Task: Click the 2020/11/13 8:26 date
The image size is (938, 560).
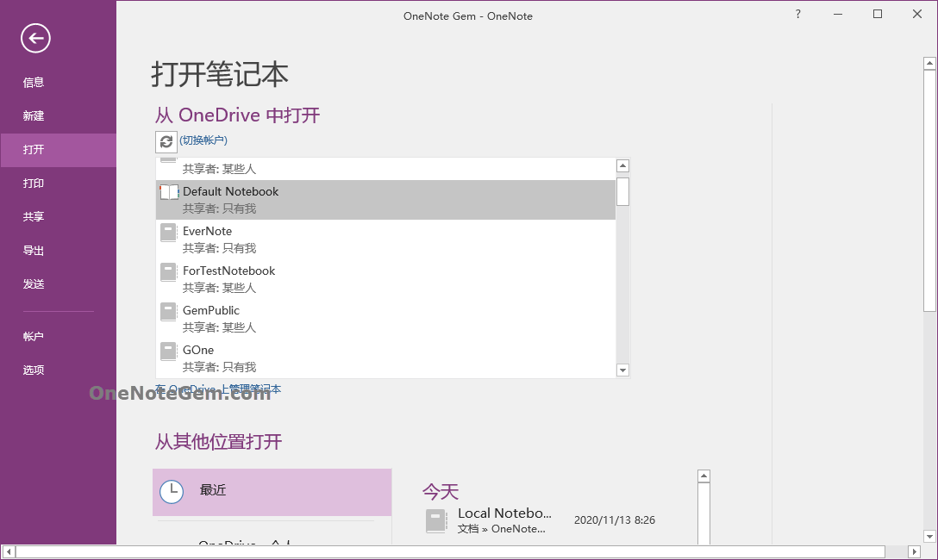Action: 615,520
